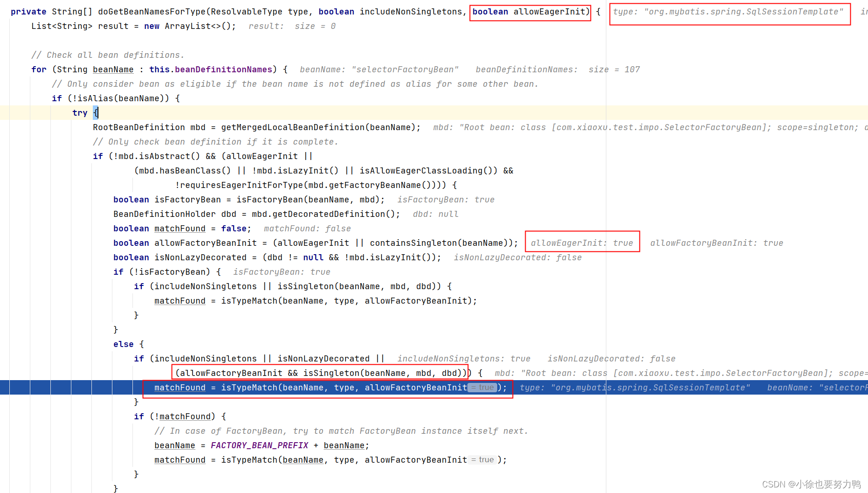The image size is (868, 493).
Task: Click comment 'Only consider bean as eligible'
Action: [144, 84]
